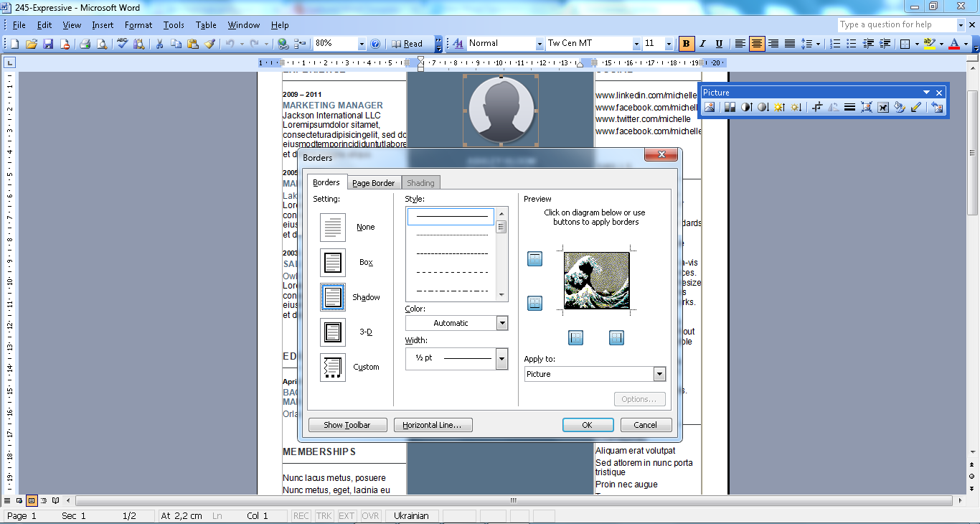Viewport: 980px width, 524px height.
Task: Toggle Justify alignment button
Action: [790, 44]
